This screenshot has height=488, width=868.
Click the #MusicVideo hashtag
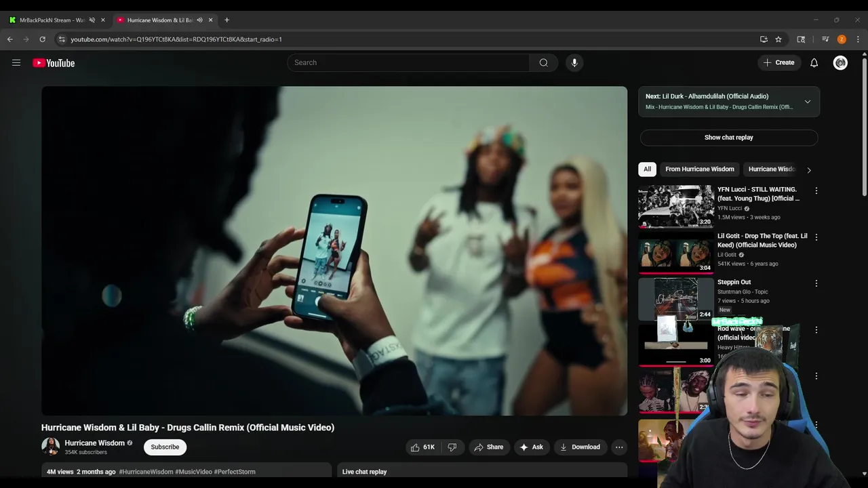(193, 472)
